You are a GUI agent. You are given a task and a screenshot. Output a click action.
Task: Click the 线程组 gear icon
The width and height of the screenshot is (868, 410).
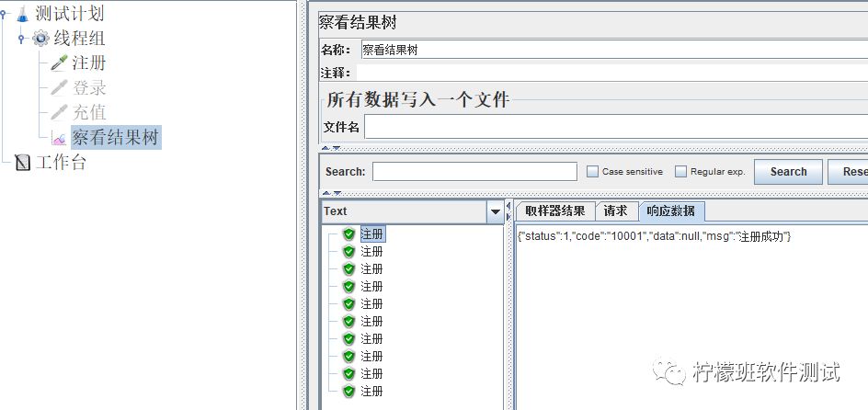[x=40, y=39]
